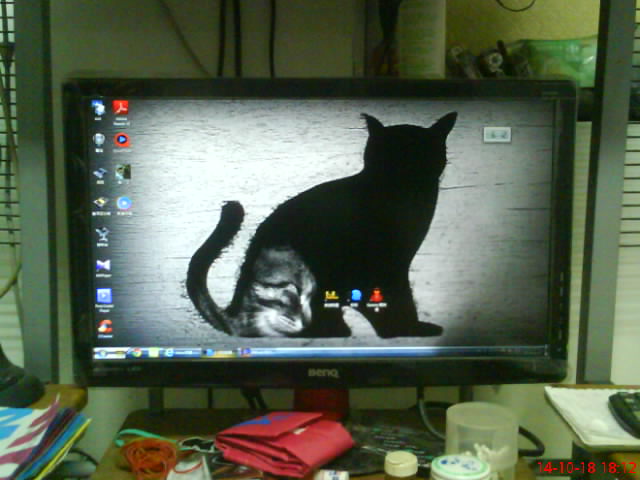
Task: Launch Chrome from the taskbar quick launch
Action: pos(136,353)
